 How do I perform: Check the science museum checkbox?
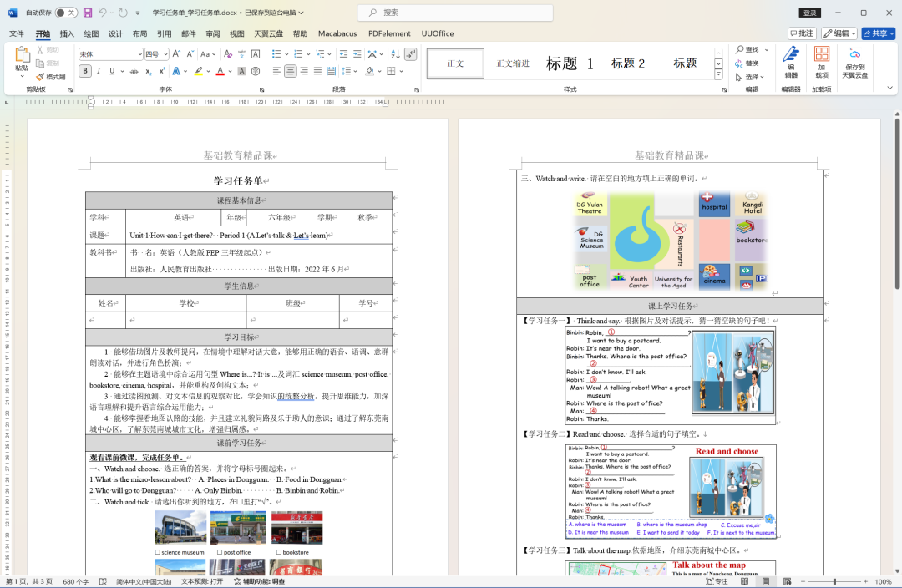coord(158,552)
